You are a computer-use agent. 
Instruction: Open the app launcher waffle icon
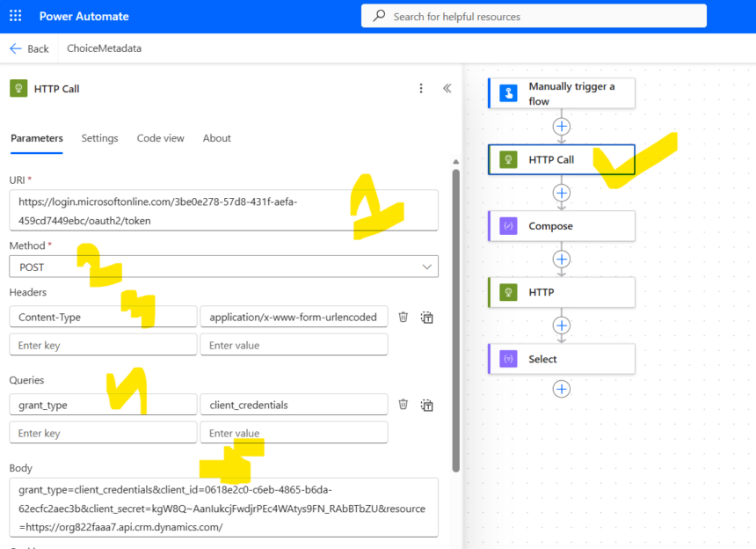16,17
